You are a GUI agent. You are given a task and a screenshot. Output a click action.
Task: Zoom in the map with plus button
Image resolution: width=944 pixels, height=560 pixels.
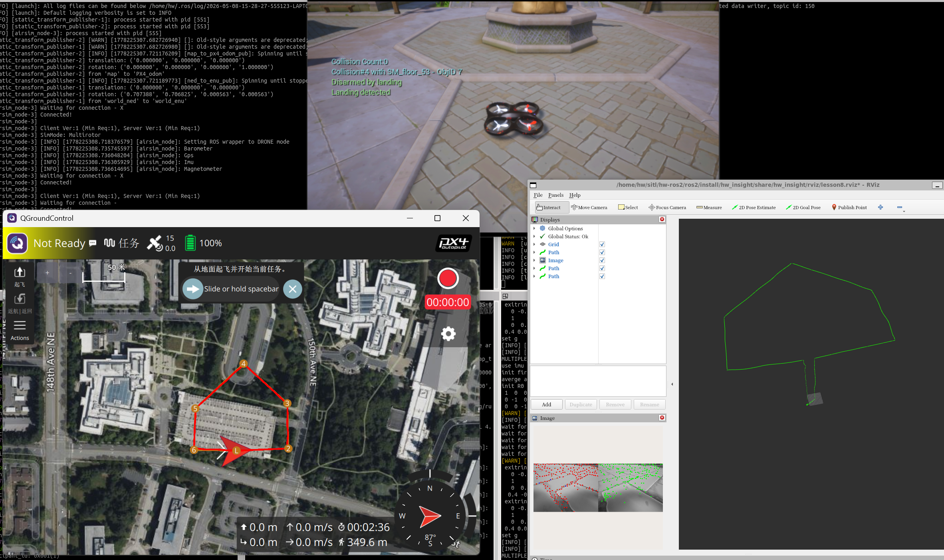(x=47, y=273)
